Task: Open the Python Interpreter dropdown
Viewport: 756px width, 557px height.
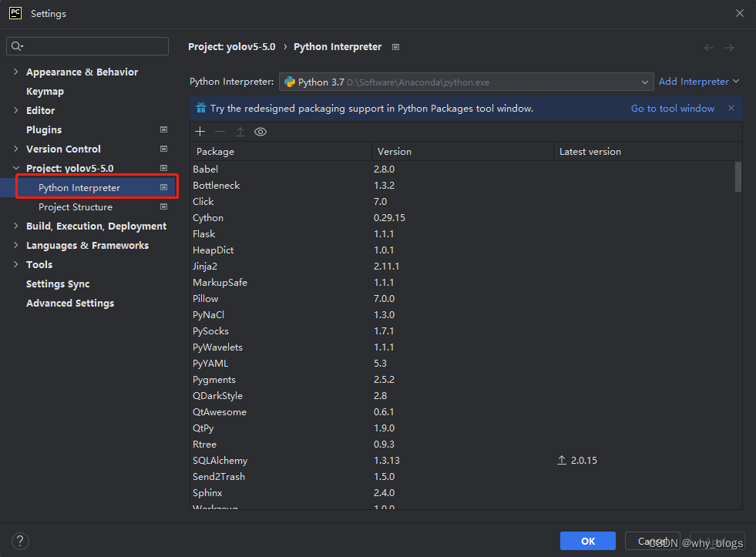Action: (466, 82)
